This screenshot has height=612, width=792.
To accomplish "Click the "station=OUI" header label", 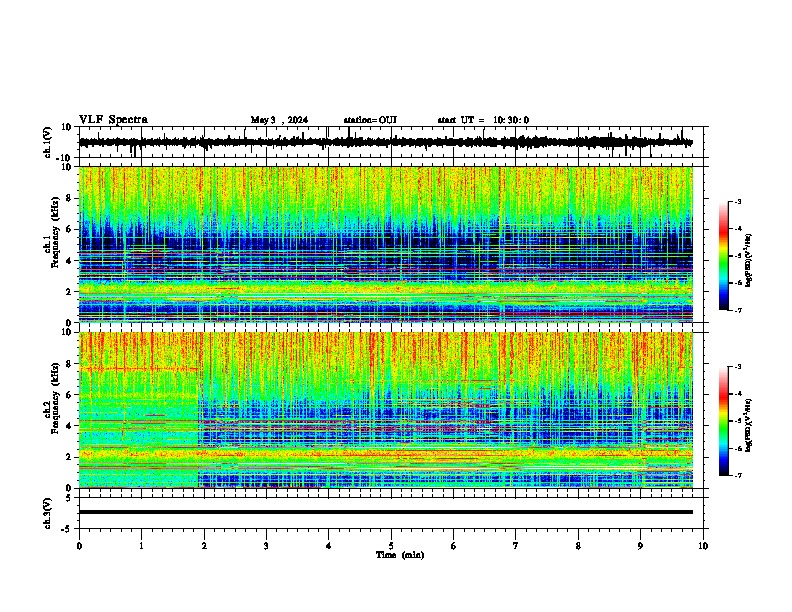I will (370, 120).
